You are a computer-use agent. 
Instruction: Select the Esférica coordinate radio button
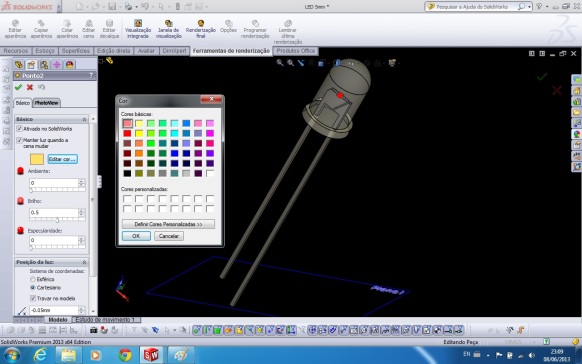coord(33,279)
